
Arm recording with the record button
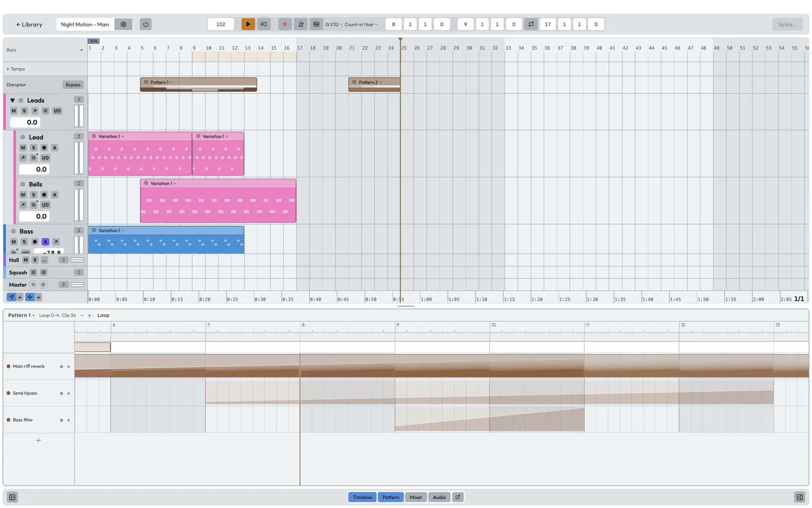pos(285,24)
